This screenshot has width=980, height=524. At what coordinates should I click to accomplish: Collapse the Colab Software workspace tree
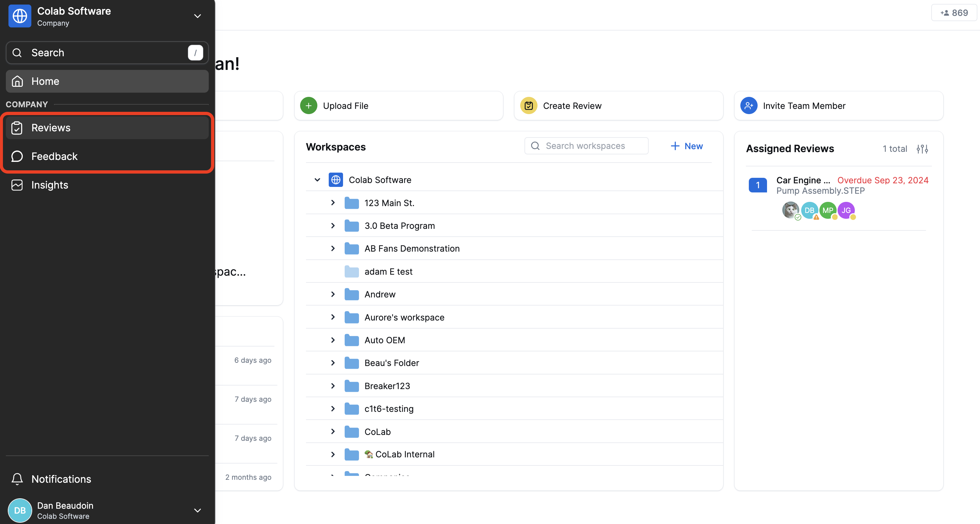click(317, 180)
